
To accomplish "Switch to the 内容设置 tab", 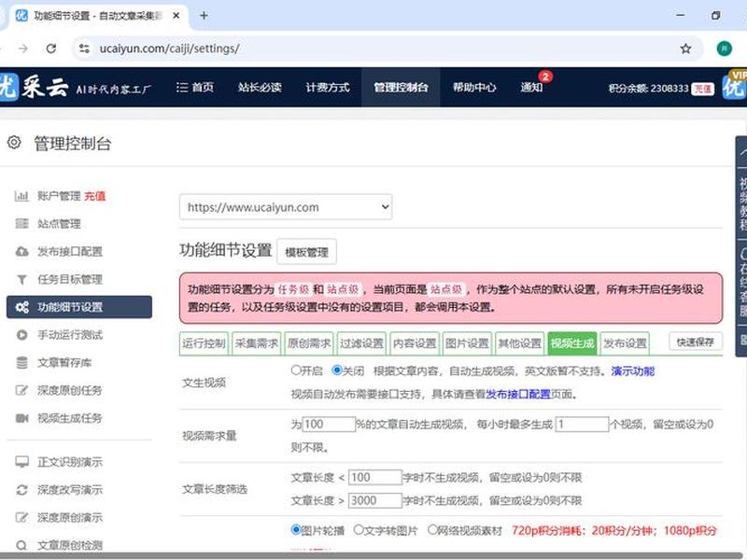I will coord(415,343).
